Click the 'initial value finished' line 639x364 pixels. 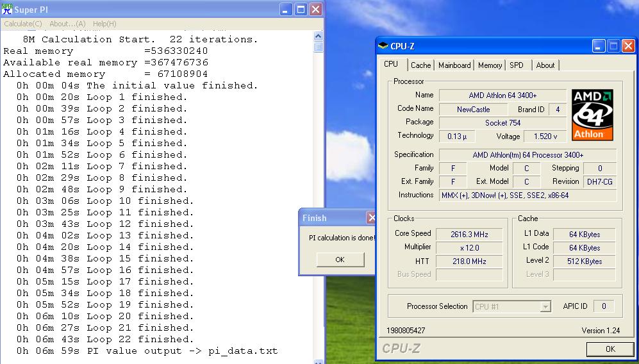coord(137,86)
